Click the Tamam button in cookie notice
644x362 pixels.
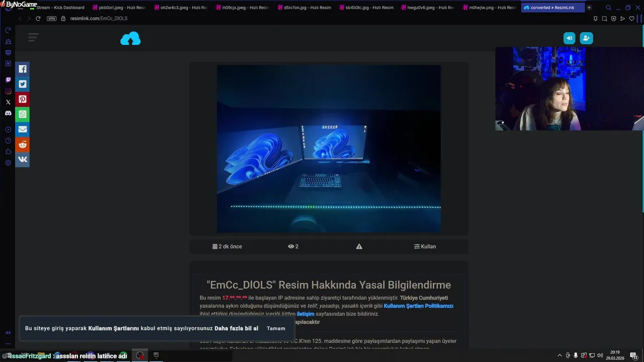pyautogui.click(x=276, y=328)
